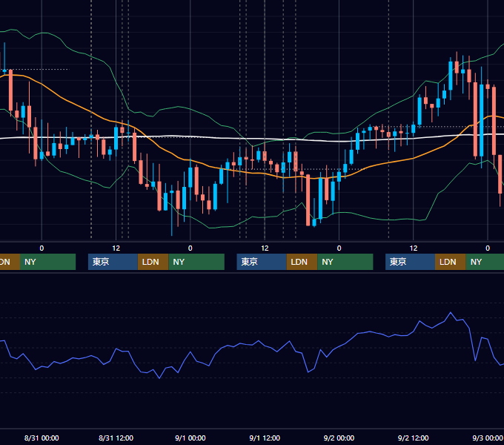Click the oscillator peak near 9/2 18:00
The image size is (504, 445).
click(451, 312)
